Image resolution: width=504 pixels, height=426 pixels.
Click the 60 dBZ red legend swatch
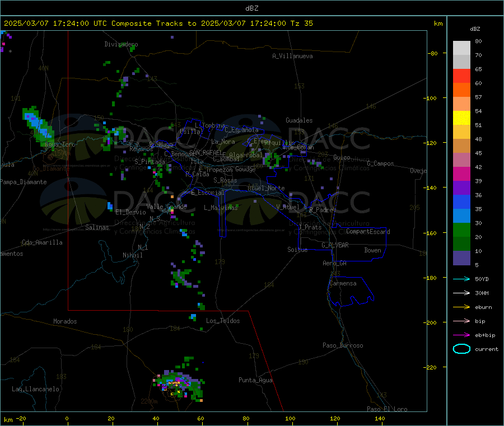[x=461, y=76]
